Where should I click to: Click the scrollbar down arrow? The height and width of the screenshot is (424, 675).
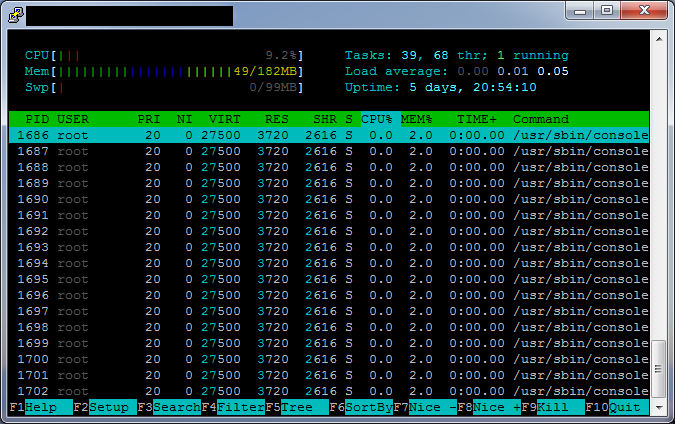658,407
